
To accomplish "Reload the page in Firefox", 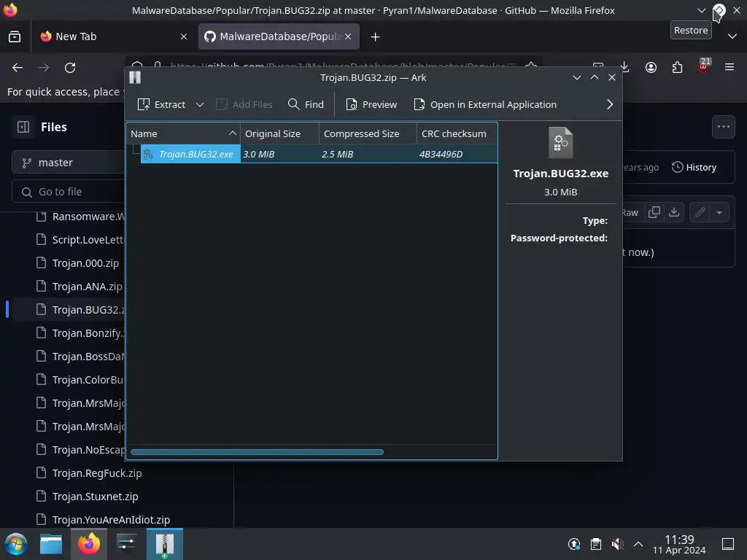I will (70, 68).
